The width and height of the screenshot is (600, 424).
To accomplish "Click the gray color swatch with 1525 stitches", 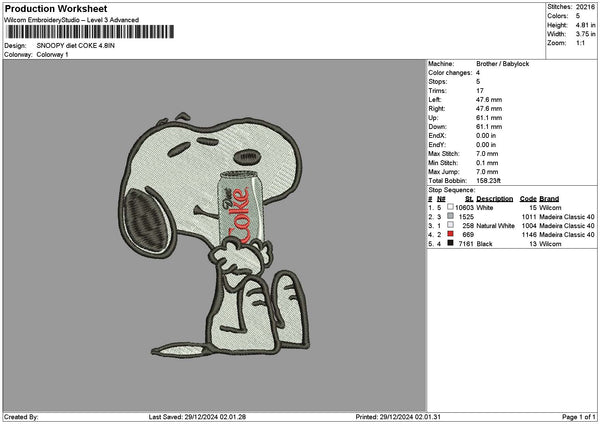I will pos(450,216).
